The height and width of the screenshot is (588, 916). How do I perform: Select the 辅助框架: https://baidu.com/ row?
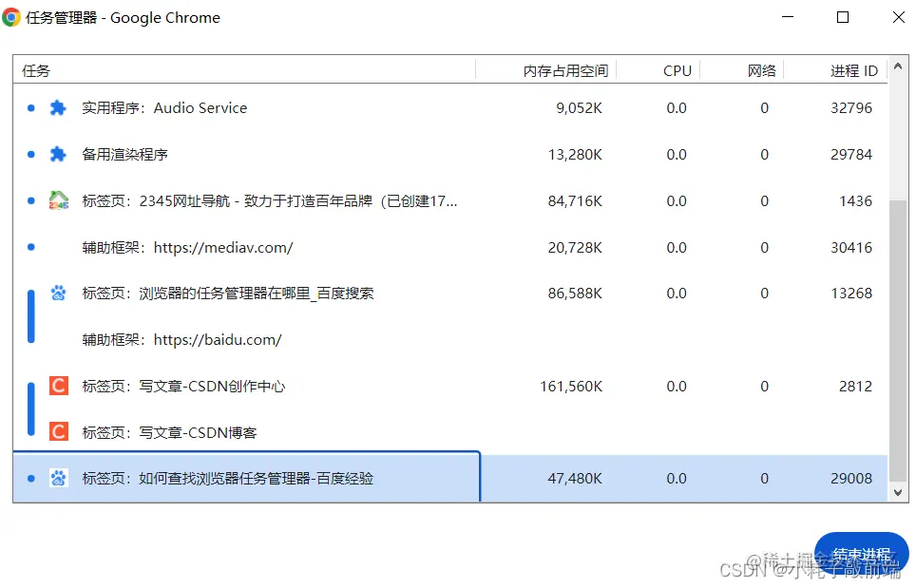(x=449, y=339)
